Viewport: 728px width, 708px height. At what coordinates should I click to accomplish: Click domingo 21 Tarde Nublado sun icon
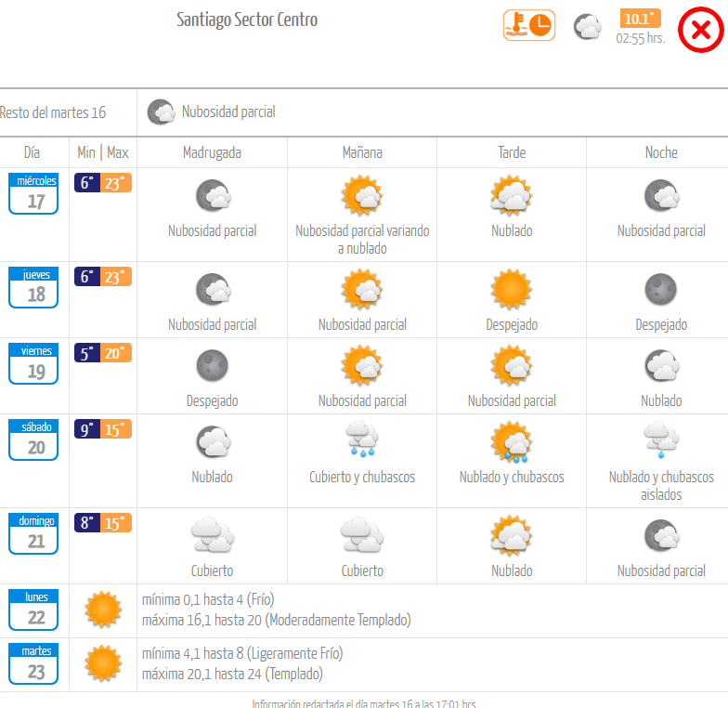pos(512,535)
